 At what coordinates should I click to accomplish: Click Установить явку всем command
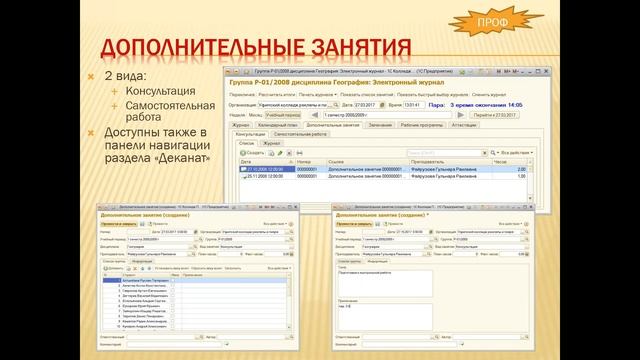point(172,269)
